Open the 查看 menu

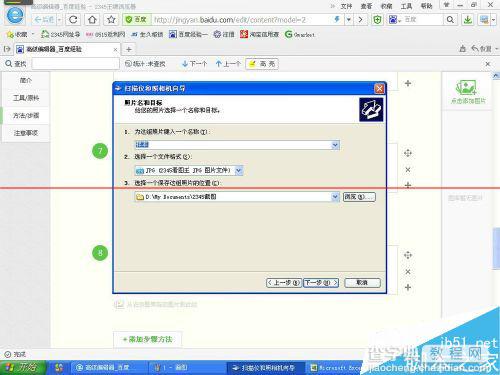pyautogui.click(x=366, y=6)
